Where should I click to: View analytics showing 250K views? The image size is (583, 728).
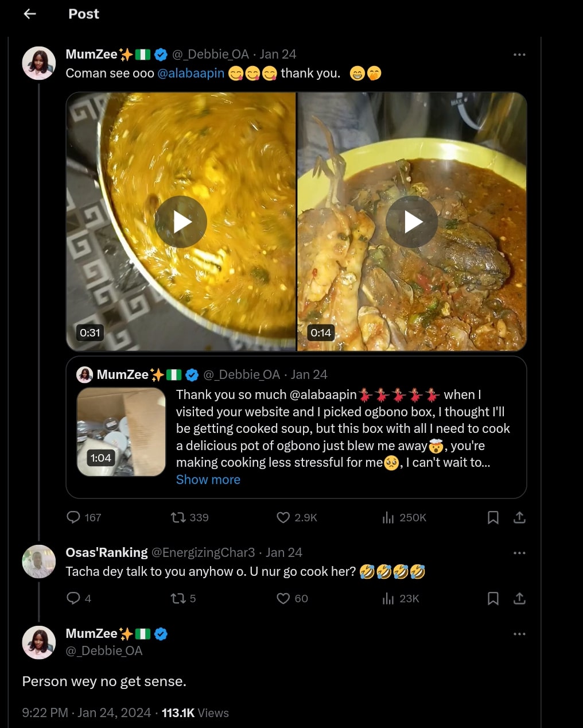(x=388, y=517)
